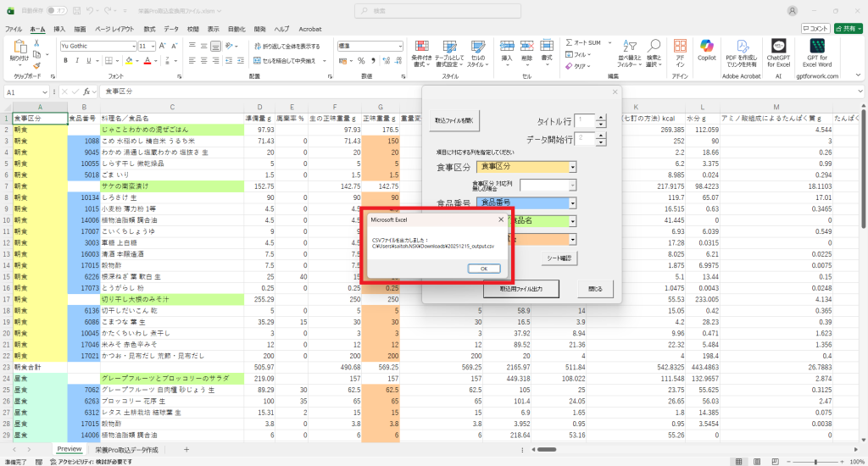The width and height of the screenshot is (868, 466).
Task: Click the percent style icon
Action: pos(361,61)
